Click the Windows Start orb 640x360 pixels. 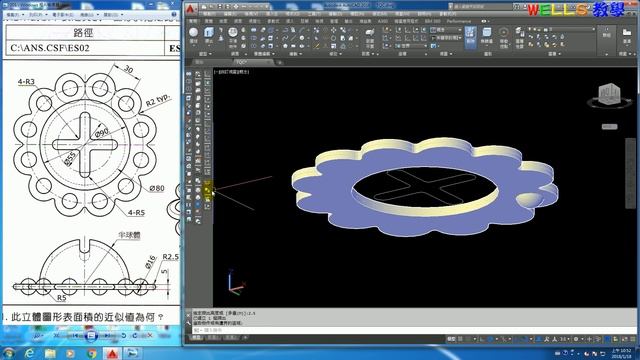8,353
